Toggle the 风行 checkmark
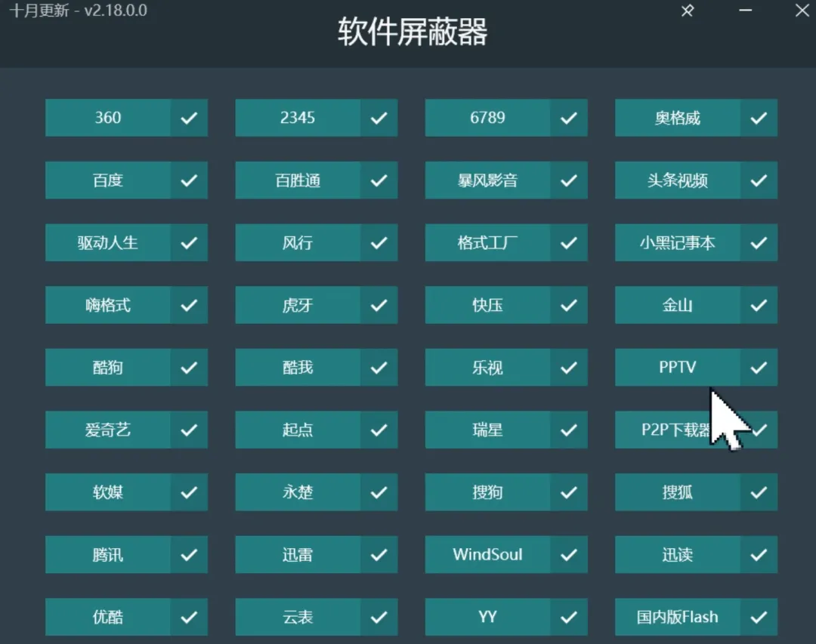The image size is (816, 644). [x=379, y=243]
